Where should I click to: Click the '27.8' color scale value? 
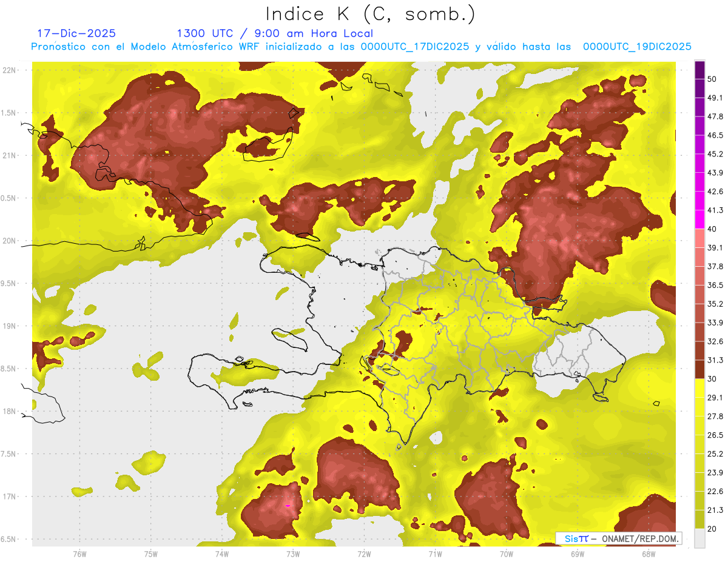pos(715,416)
